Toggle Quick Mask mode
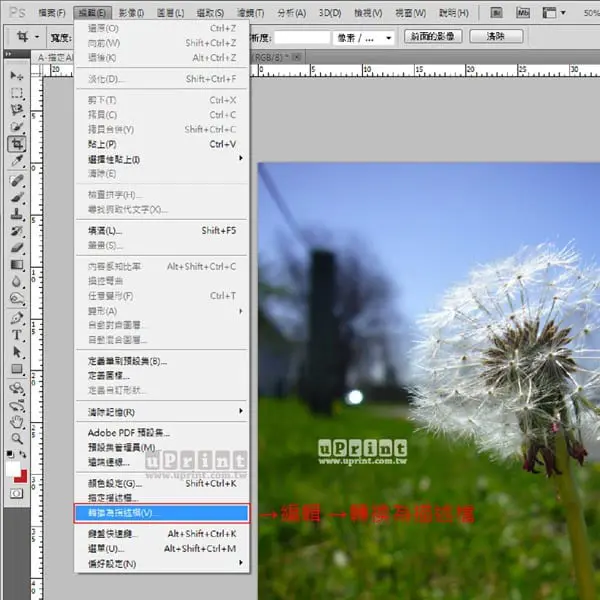Viewport: 600px width, 600px height. point(16,493)
